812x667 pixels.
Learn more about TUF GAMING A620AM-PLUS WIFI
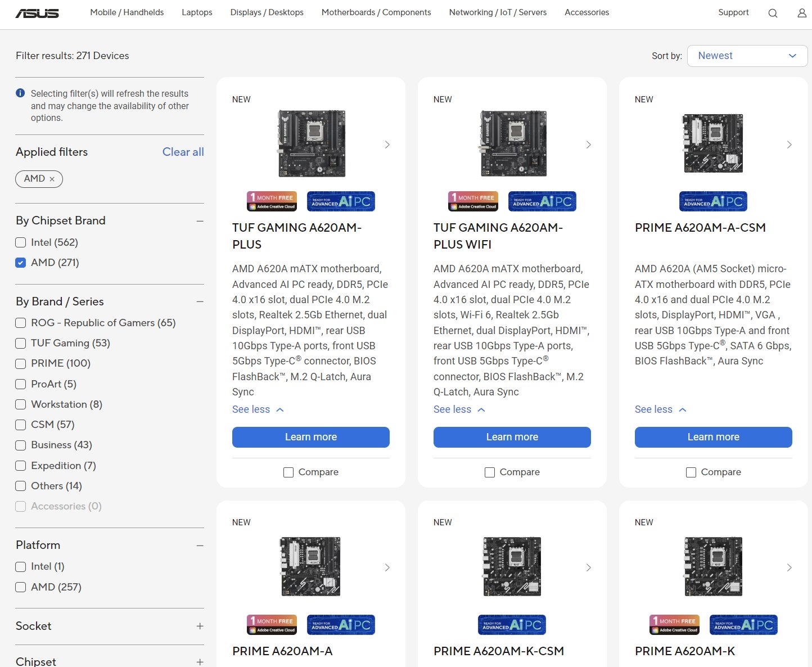point(512,437)
